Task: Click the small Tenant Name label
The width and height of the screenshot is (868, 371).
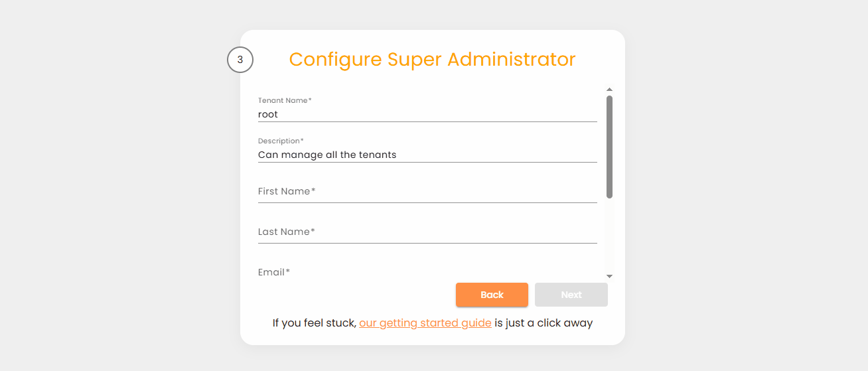Action: pos(283,101)
